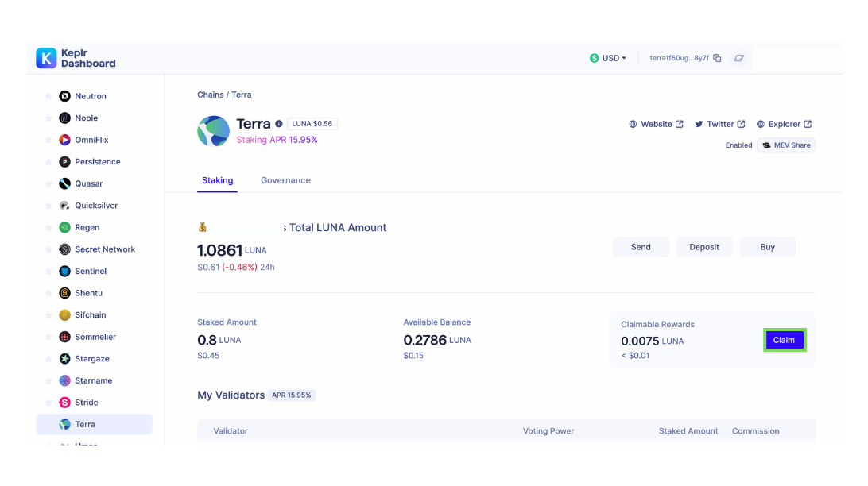Favorite OmniFlix with its star
The image size is (868, 486).
[48, 140]
